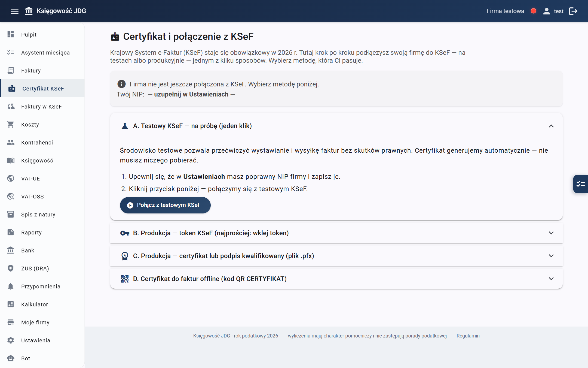588x368 pixels.
Task: Click the Bot robot icon
Action: (x=11, y=358)
